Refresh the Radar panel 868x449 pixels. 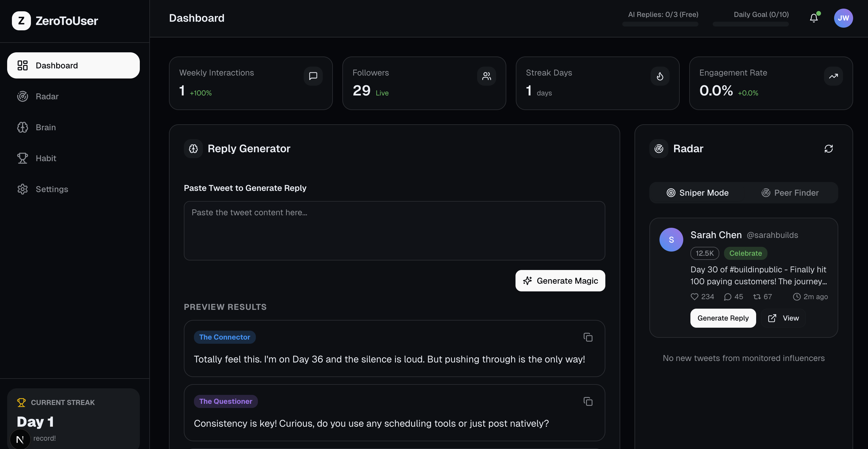coord(829,149)
